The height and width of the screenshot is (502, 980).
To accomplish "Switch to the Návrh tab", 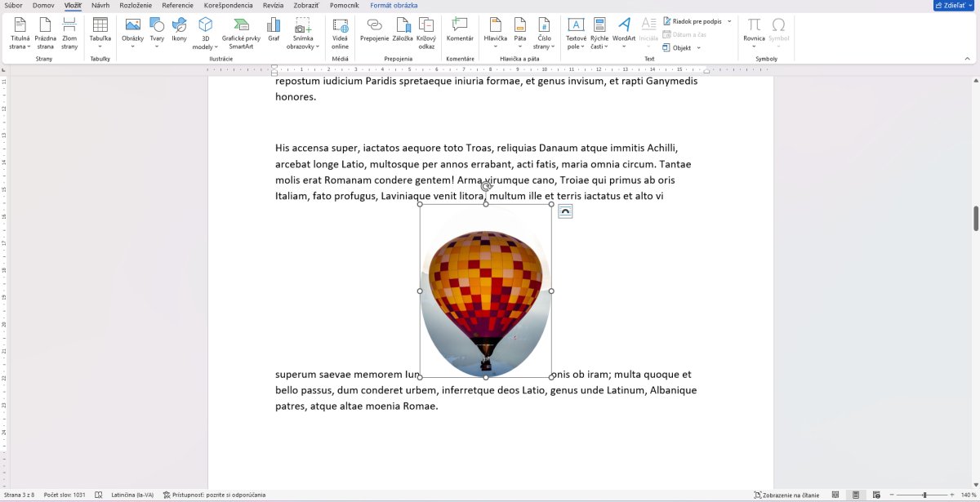I will (x=100, y=5).
